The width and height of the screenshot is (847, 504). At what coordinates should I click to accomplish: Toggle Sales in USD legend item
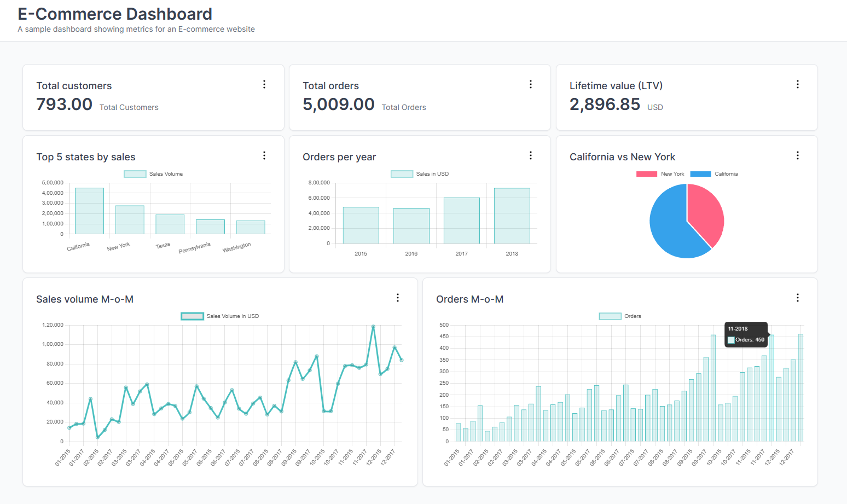(x=420, y=174)
